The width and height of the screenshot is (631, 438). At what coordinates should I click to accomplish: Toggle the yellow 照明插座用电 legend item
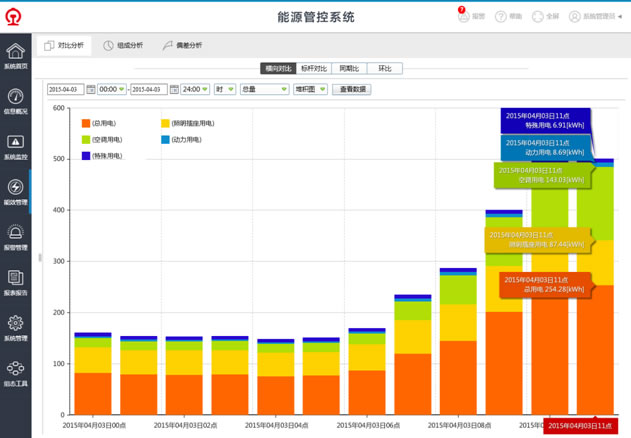[188, 123]
